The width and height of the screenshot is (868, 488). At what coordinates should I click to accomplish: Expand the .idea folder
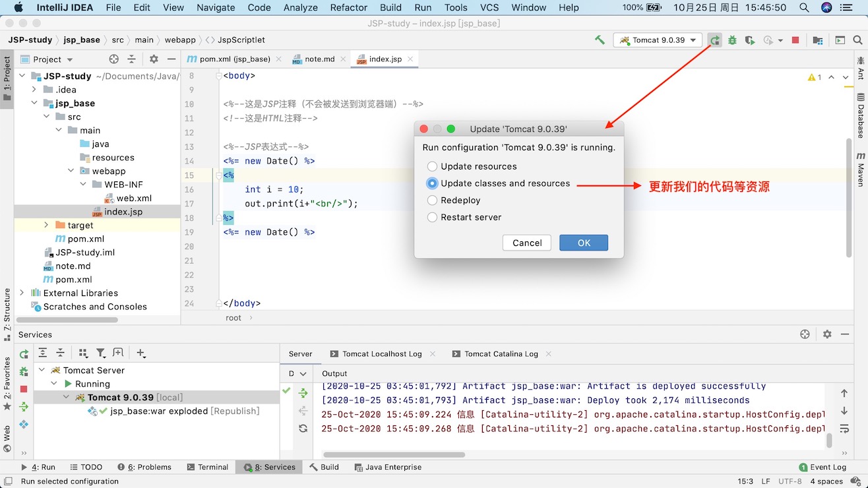pos(34,90)
